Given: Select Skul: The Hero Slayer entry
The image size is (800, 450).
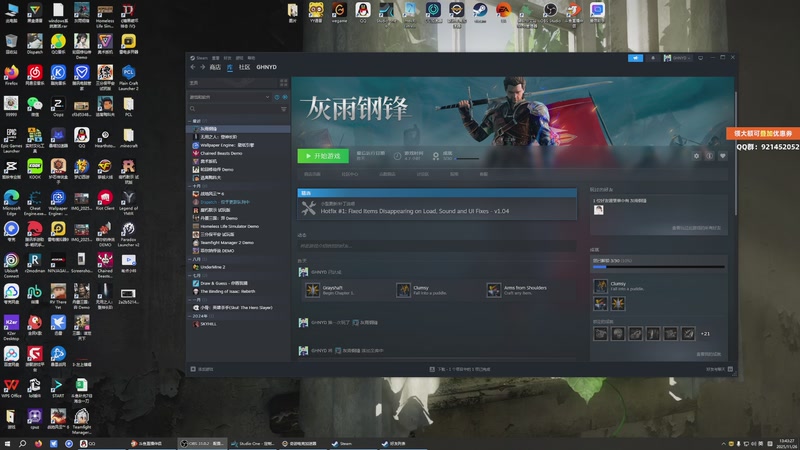Looking at the screenshot, I should point(236,308).
